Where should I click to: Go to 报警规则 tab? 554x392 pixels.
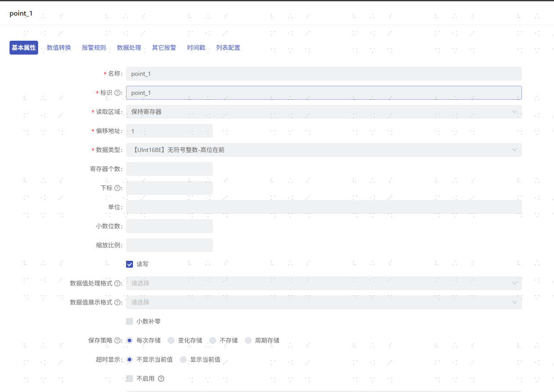[94, 48]
